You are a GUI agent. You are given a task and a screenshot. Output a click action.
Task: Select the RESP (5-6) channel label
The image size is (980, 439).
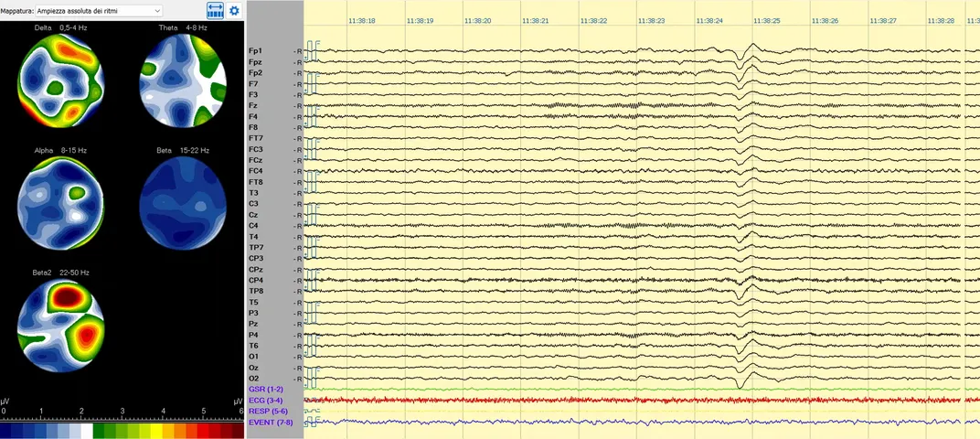[x=268, y=411]
